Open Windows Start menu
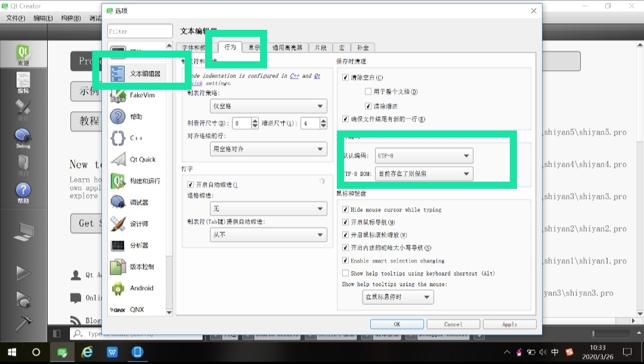 tap(12, 352)
